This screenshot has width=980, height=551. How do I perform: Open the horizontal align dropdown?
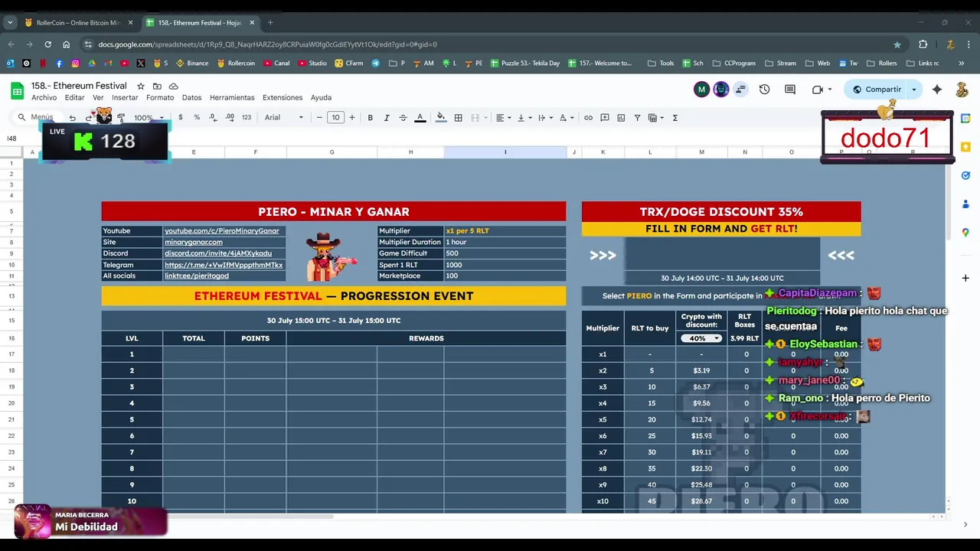click(x=502, y=118)
